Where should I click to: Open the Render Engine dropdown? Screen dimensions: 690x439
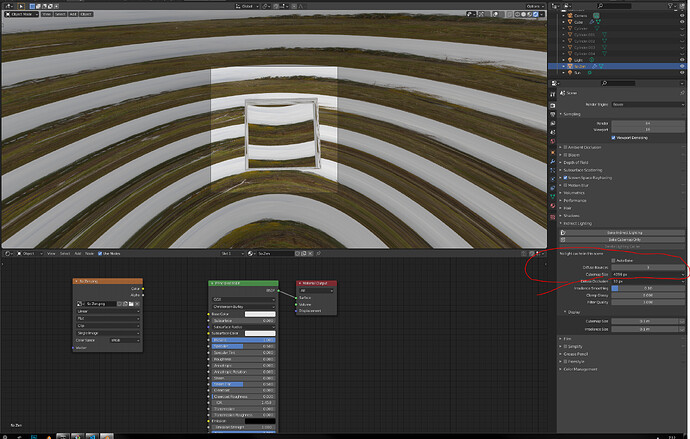click(648, 104)
